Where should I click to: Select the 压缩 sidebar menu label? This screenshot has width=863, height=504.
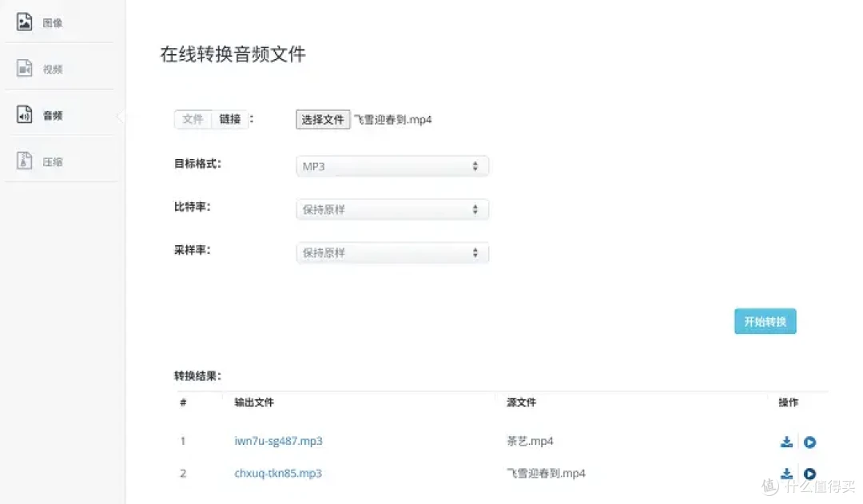(53, 162)
